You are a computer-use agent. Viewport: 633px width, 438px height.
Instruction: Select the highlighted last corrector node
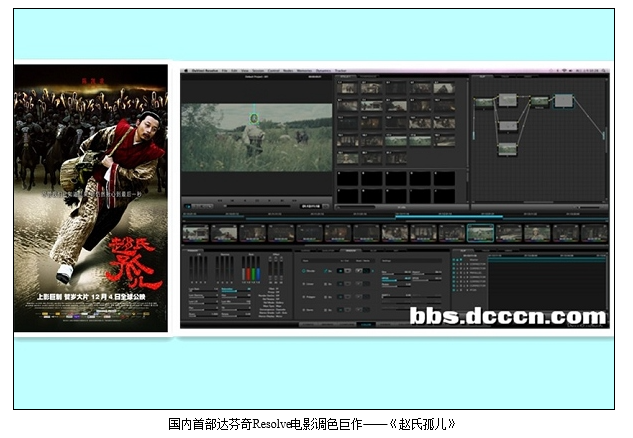tap(563, 101)
